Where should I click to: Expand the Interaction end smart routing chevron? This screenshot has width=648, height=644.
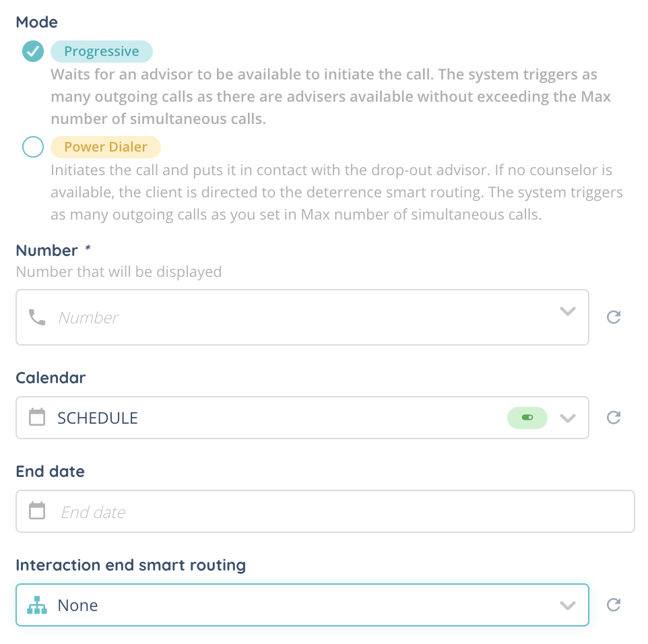(x=568, y=606)
